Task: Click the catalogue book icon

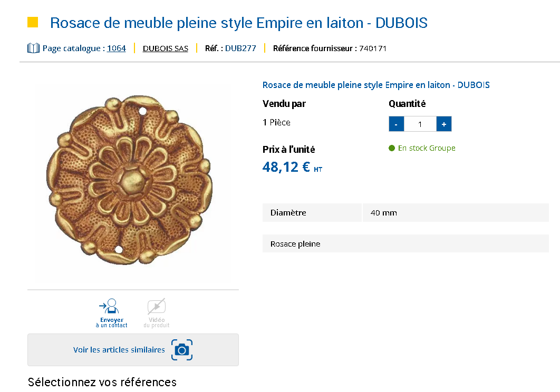Action: coord(33,48)
